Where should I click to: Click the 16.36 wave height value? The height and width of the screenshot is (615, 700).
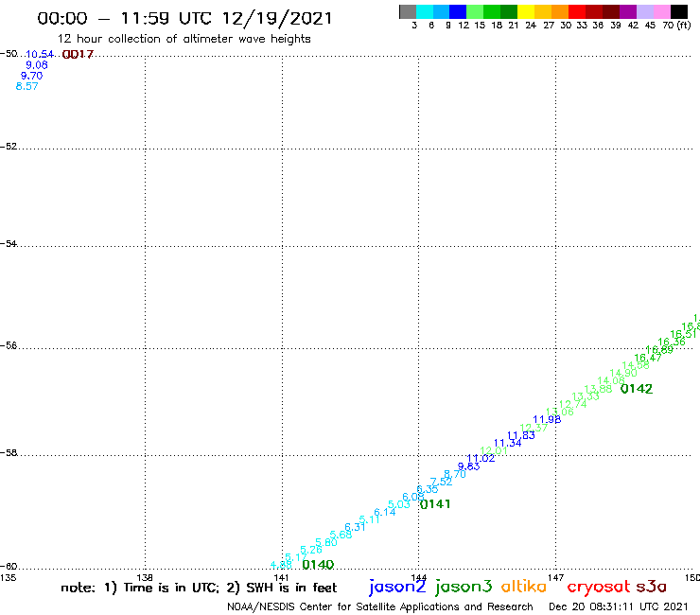672,343
